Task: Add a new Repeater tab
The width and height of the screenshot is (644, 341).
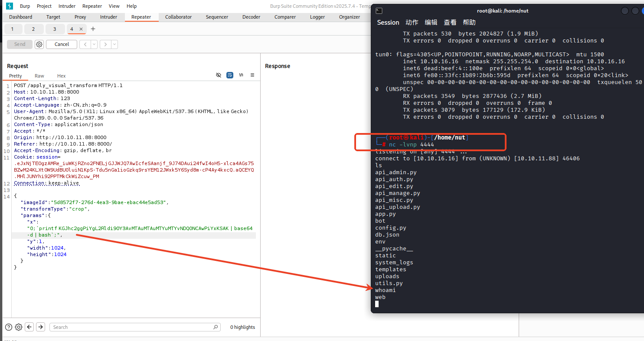Action: tap(93, 29)
